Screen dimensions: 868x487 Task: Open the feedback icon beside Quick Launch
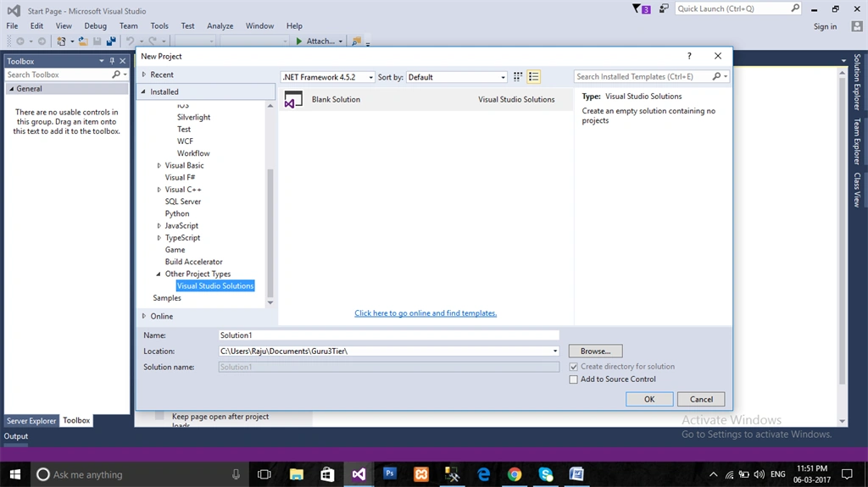pos(663,8)
